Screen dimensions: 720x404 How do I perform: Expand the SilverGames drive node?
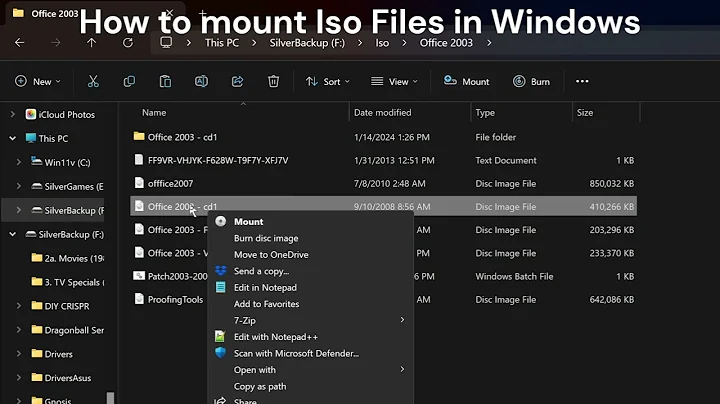click(x=18, y=186)
